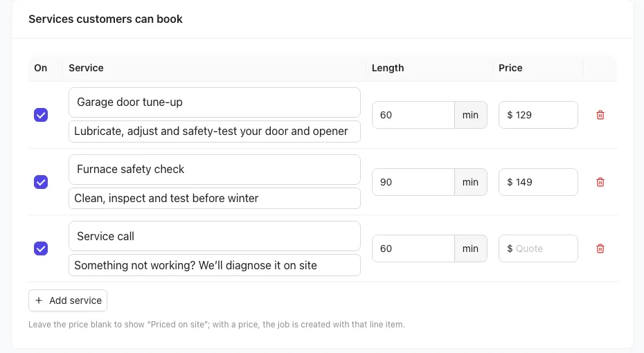Click the Services customers can book heading
Screen dimensions: 644x353
click(x=105, y=19)
